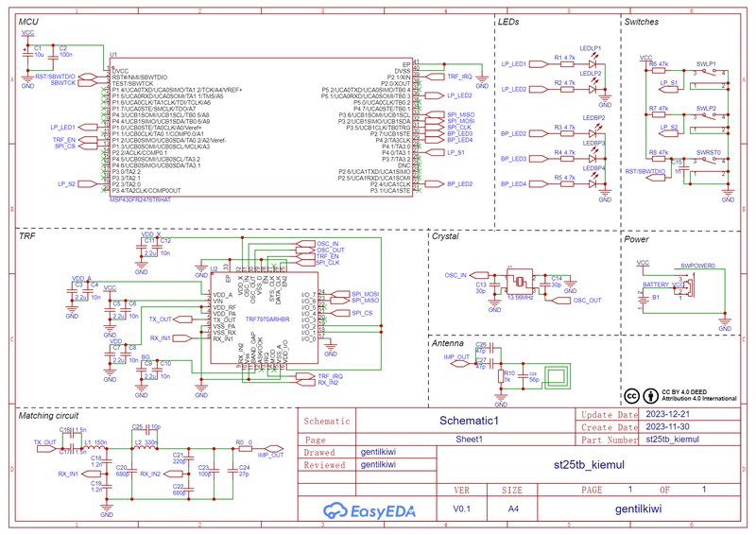This screenshot has width=756, height=535.
Task: Click the "MCU" section title
Action: (28, 22)
